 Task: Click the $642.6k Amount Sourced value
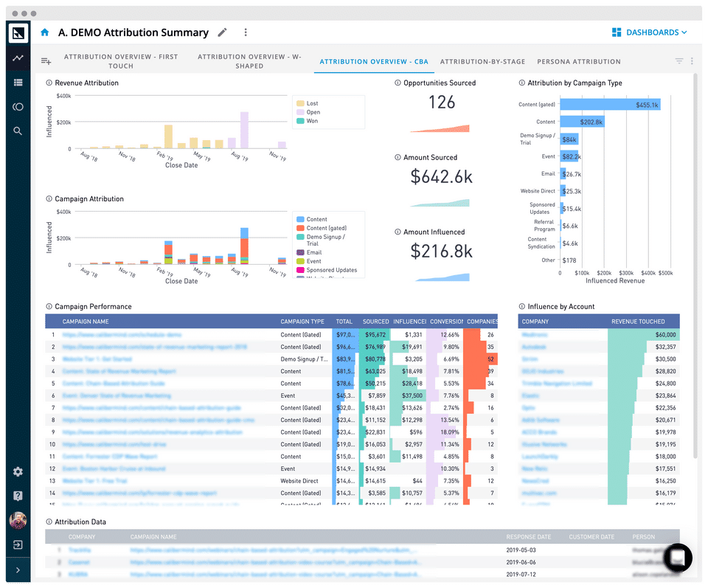coord(441,176)
